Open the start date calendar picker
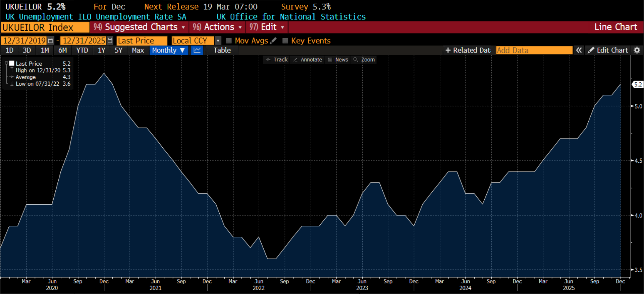 tap(51, 41)
